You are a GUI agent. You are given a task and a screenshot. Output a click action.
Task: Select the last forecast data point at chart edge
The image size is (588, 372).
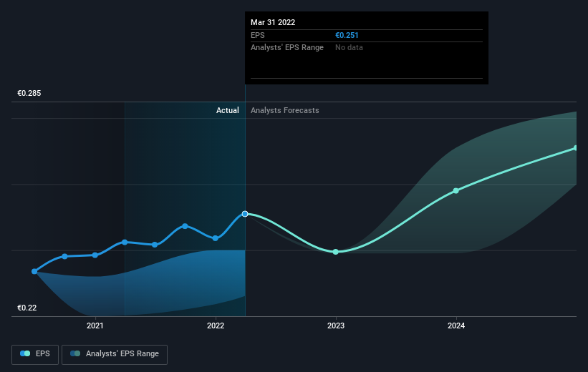(x=576, y=148)
